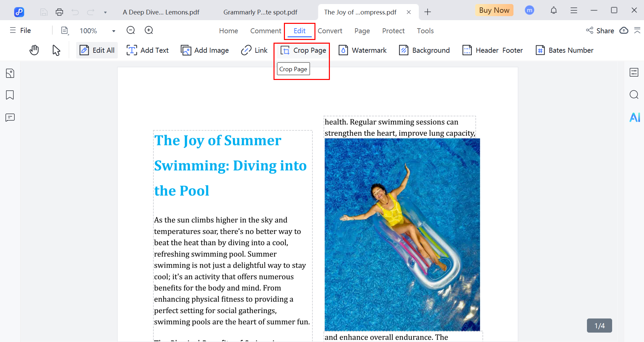This screenshot has width=644, height=342.
Task: Open the A Deep Dive Lemons.pdf tab
Action: click(x=161, y=12)
